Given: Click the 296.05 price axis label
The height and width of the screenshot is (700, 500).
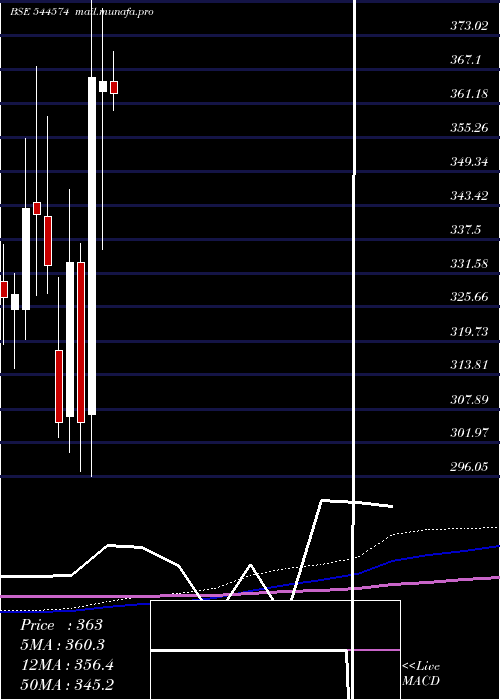Looking at the screenshot, I should point(469,467).
